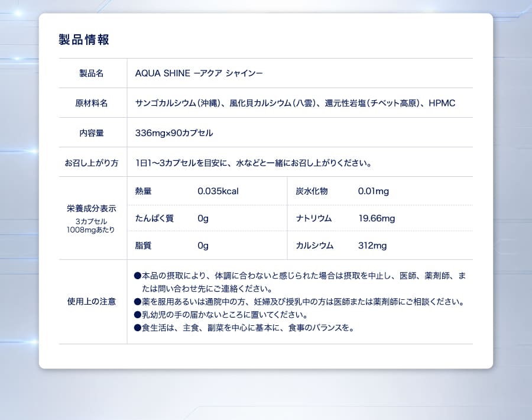Select the 原材料名 row label
The image size is (532, 420).
[91, 103]
